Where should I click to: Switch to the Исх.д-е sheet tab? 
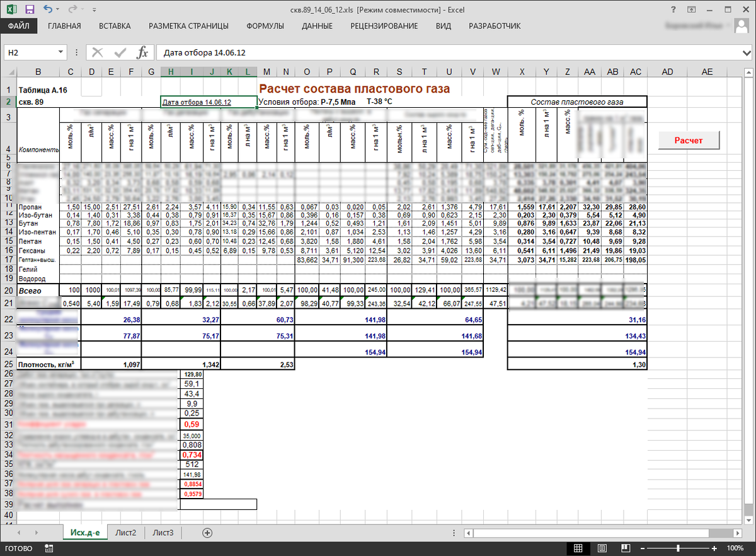[x=85, y=533]
